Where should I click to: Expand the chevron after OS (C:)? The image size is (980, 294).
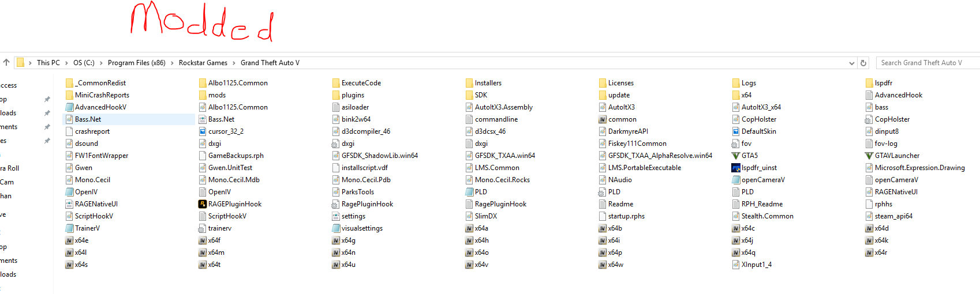pos(101,63)
